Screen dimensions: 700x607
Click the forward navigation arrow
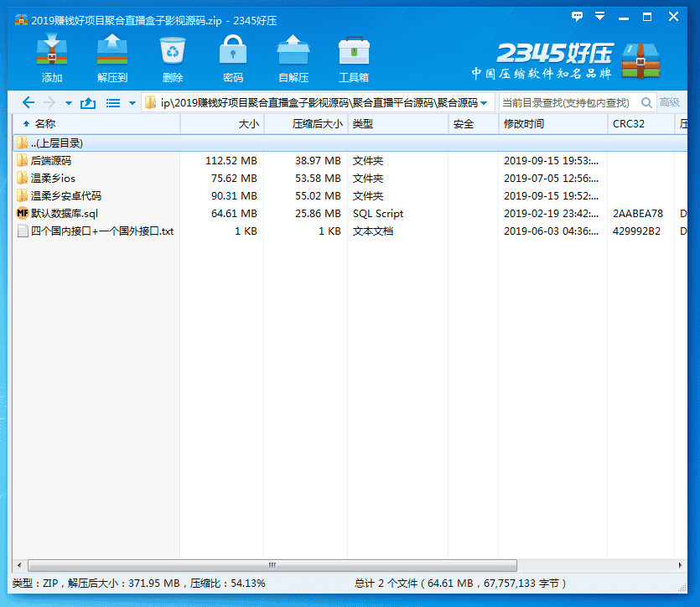pos(49,103)
